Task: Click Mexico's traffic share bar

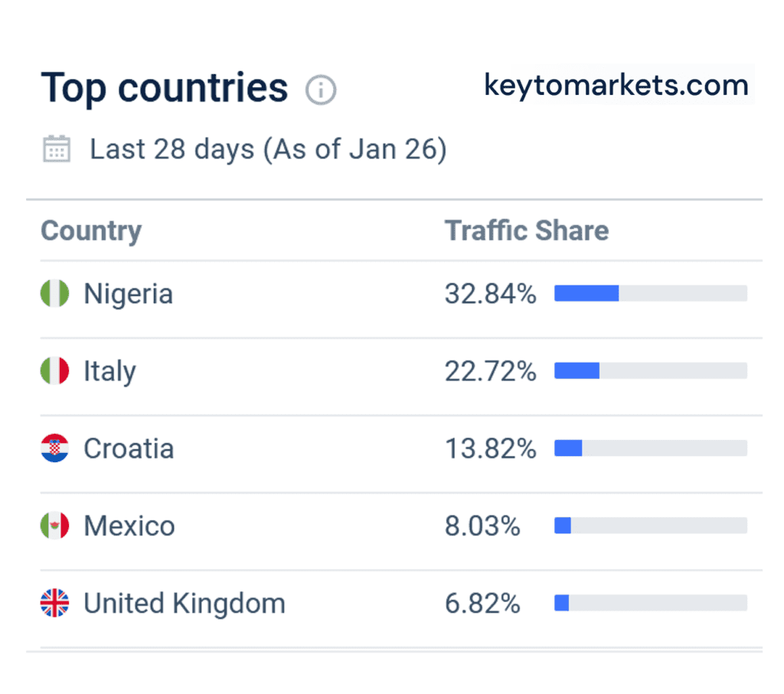Action: coord(650,526)
